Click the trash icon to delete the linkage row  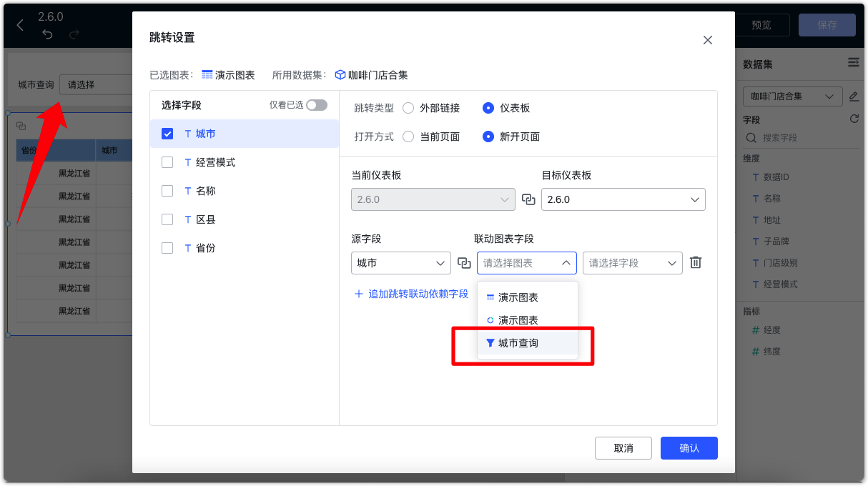pyautogui.click(x=695, y=263)
